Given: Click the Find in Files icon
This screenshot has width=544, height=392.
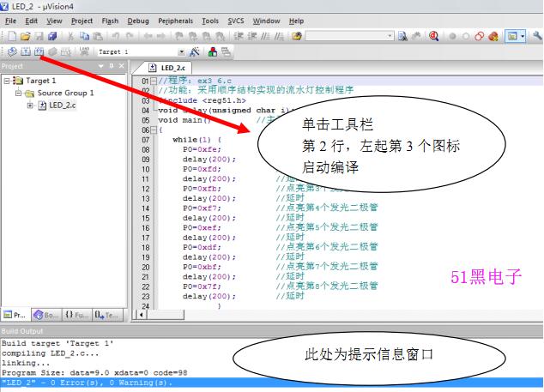Looking at the screenshot, I should (402, 36).
